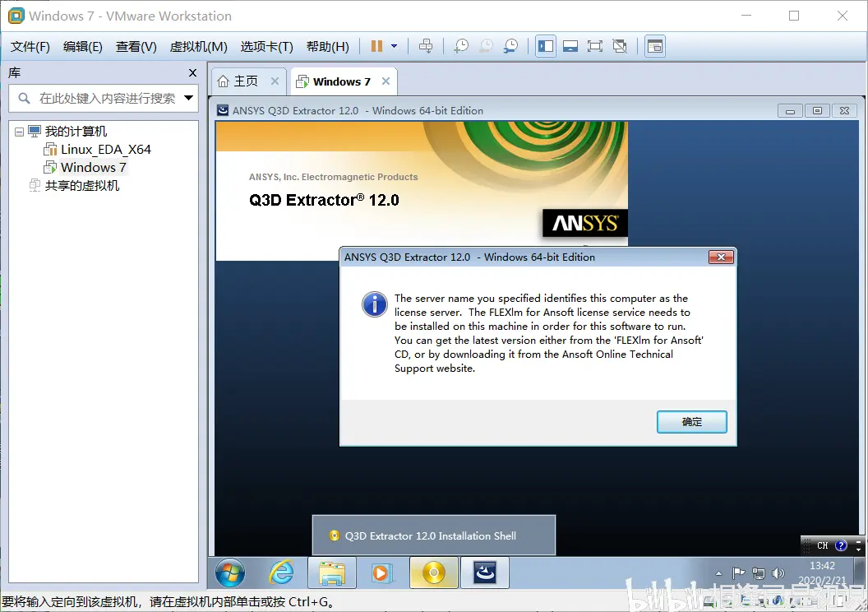Open the language bar help icon
Screen dimensions: 868x612
(842, 545)
